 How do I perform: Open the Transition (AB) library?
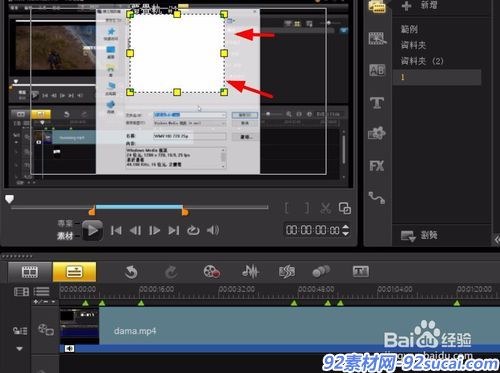(377, 70)
